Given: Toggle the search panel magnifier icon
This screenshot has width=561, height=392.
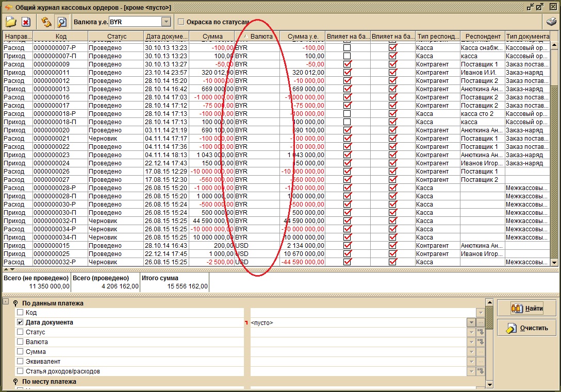Looking at the screenshot, I should coord(62,22).
